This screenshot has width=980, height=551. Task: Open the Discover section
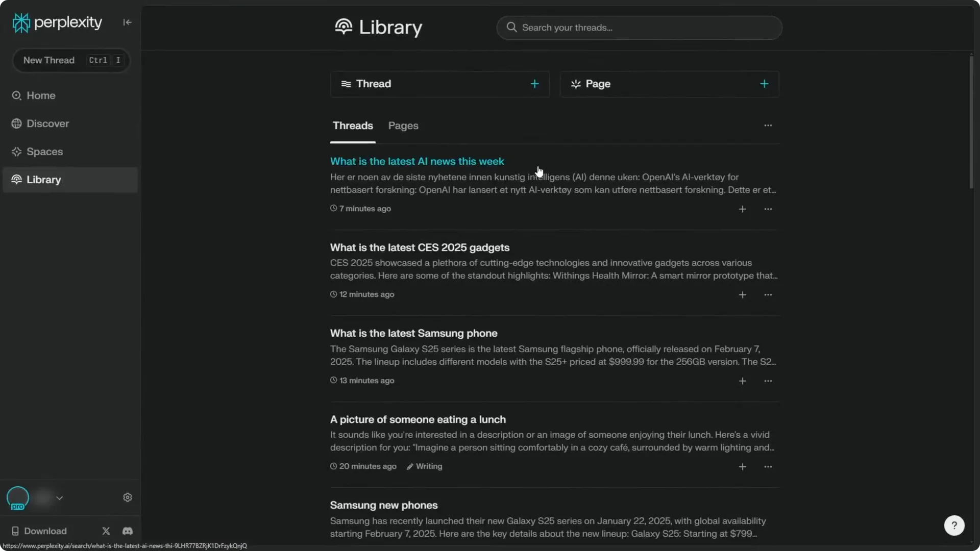pyautogui.click(x=47, y=123)
